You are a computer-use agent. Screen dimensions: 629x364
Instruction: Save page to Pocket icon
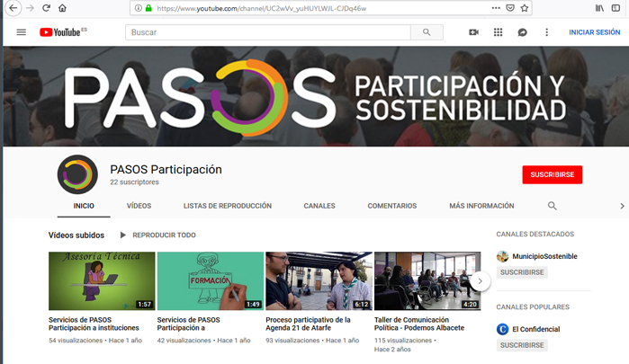(x=510, y=8)
